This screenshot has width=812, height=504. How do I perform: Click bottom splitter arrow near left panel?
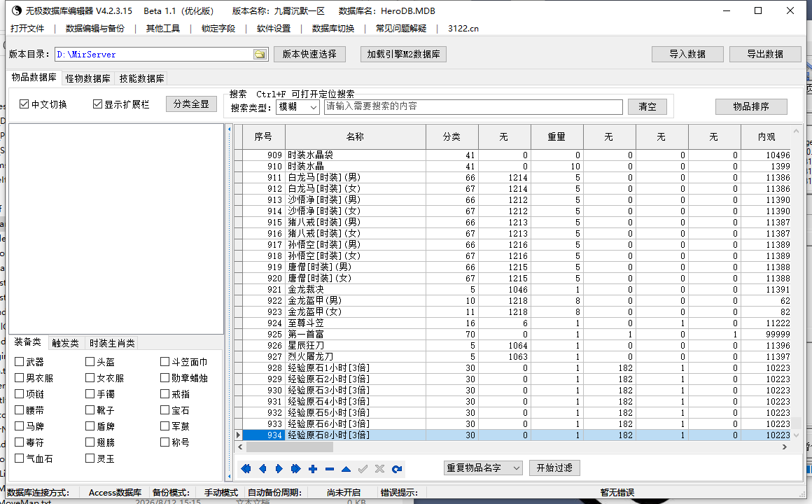point(230,475)
